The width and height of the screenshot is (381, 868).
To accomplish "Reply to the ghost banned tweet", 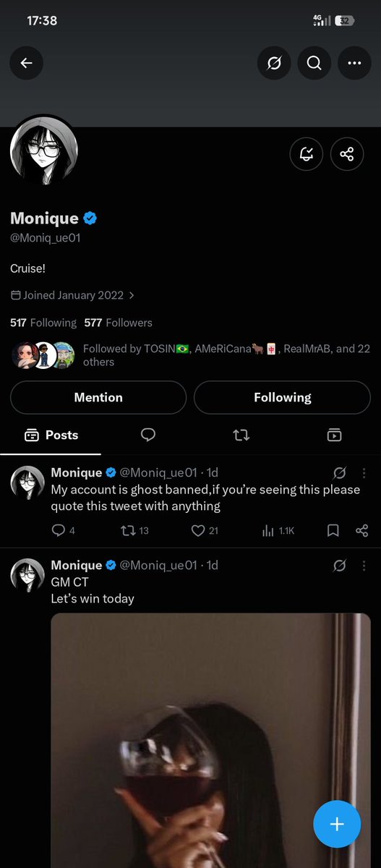I will tap(63, 531).
